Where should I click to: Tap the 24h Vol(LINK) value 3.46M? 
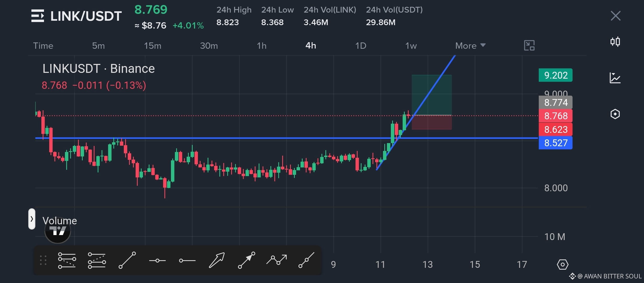coord(316,22)
